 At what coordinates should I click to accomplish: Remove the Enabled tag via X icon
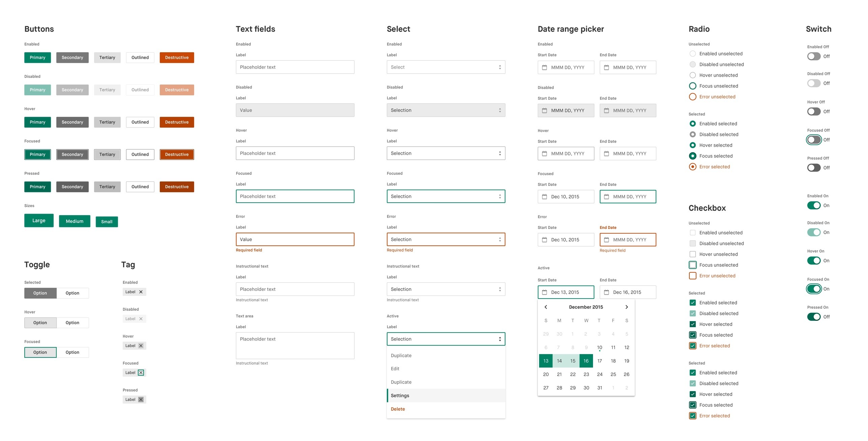pyautogui.click(x=141, y=292)
